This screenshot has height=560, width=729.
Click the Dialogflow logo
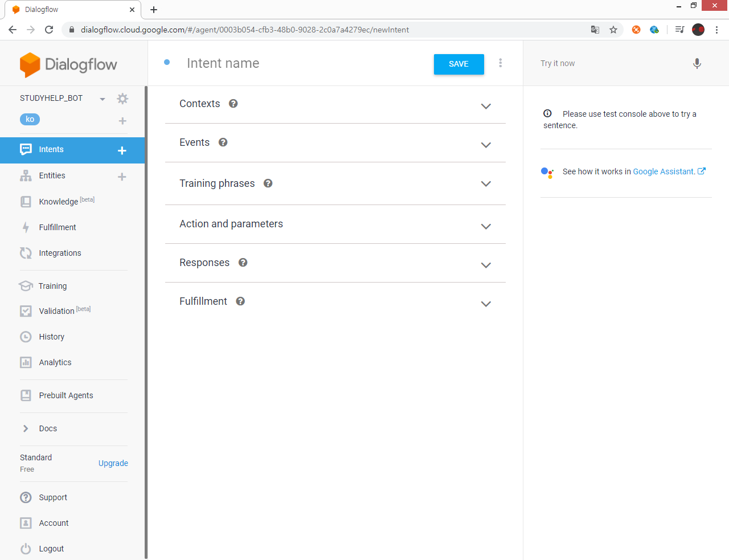pyautogui.click(x=68, y=64)
